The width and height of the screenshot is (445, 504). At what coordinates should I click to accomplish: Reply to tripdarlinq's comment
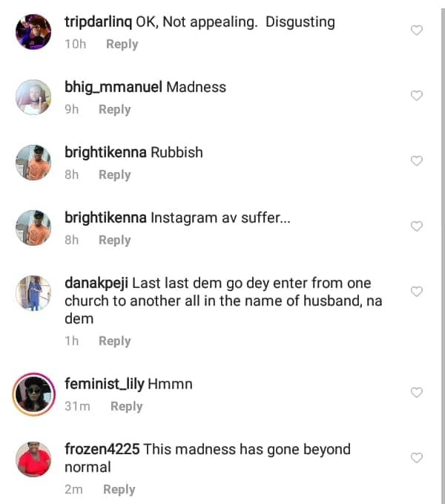click(122, 44)
